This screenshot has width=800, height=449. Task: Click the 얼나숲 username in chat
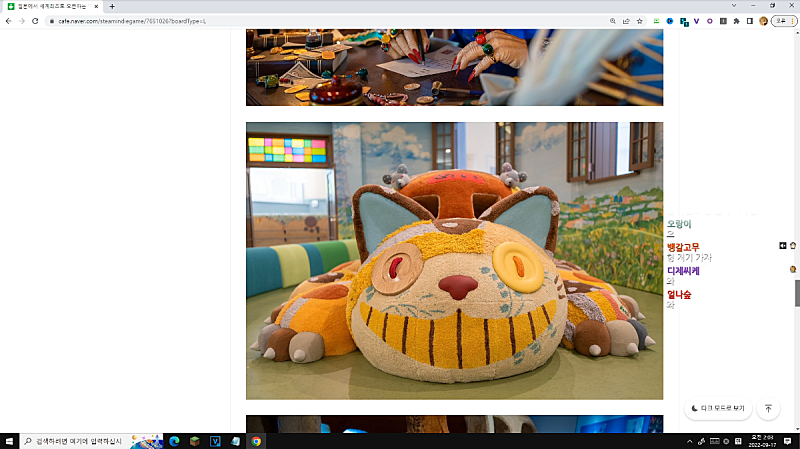click(679, 294)
